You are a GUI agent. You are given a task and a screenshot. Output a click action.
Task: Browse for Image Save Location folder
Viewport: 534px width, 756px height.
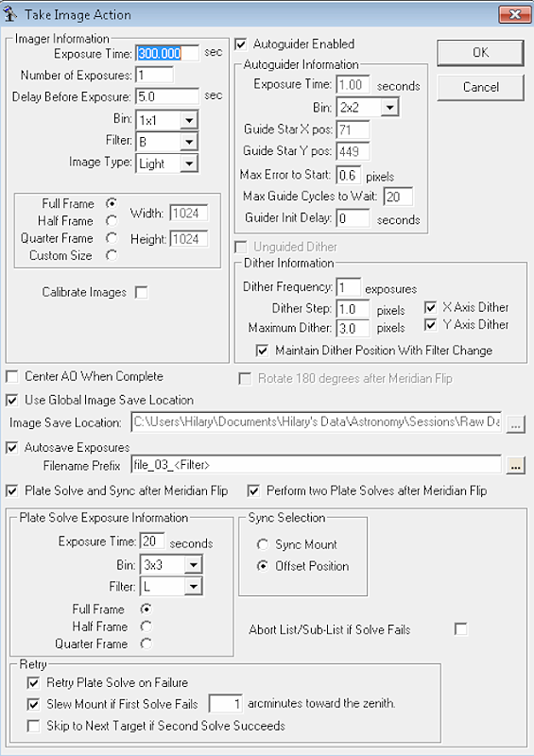pos(516,424)
